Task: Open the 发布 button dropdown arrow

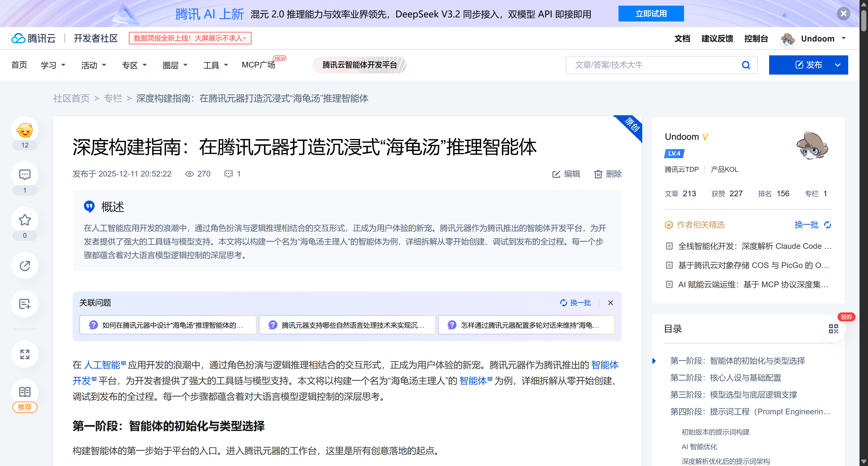Action: [x=838, y=65]
